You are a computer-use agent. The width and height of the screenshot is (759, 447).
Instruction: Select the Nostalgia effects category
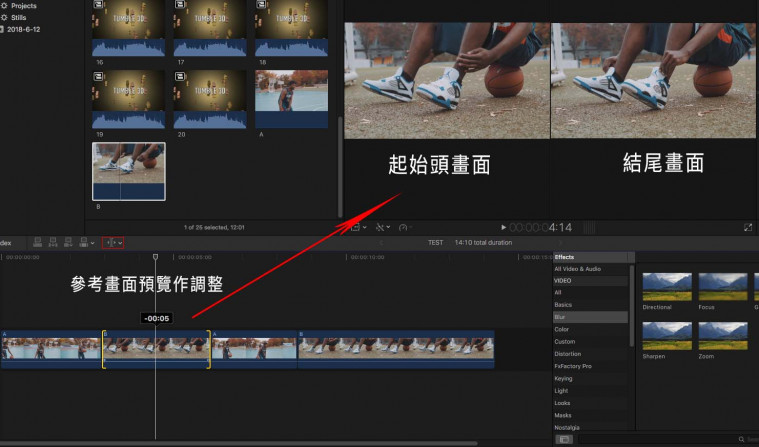pyautogui.click(x=566, y=427)
